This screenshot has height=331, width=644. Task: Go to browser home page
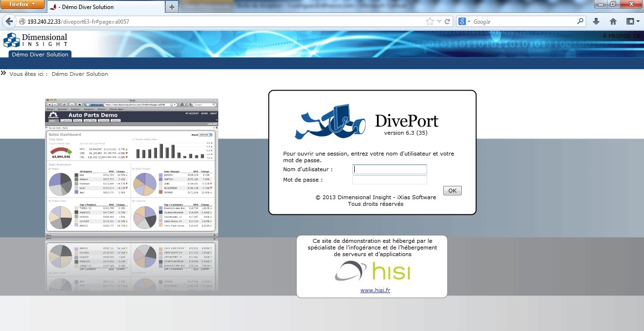613,22
